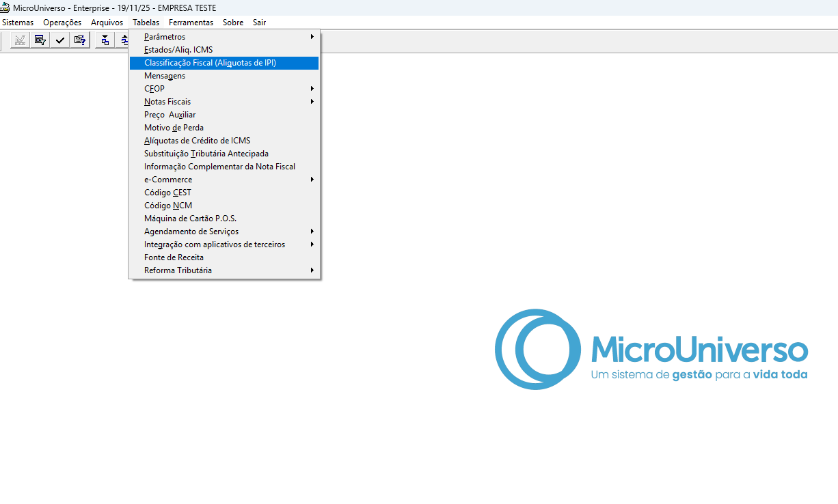The width and height of the screenshot is (838, 504).
Task: Click the MicroUniverso logo on the background
Action: pyautogui.click(x=651, y=350)
